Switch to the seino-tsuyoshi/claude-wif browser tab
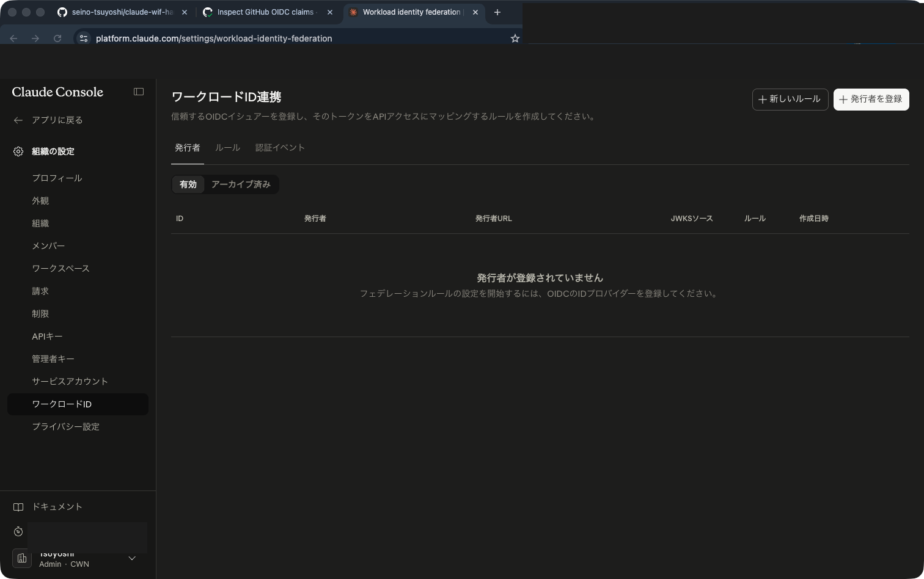This screenshot has width=924, height=579. (122, 12)
